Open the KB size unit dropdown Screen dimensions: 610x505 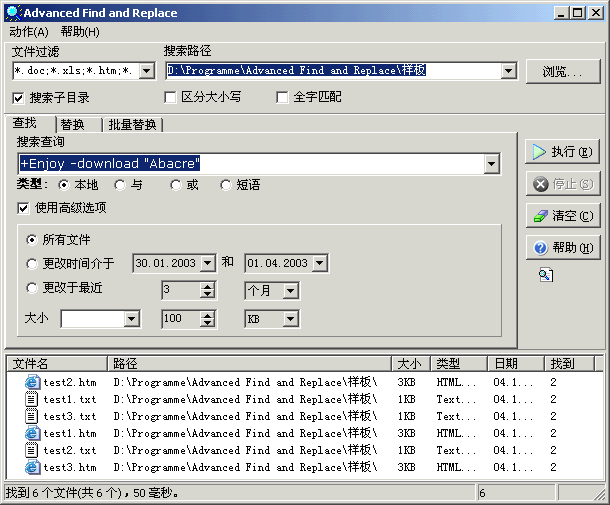tap(291, 319)
